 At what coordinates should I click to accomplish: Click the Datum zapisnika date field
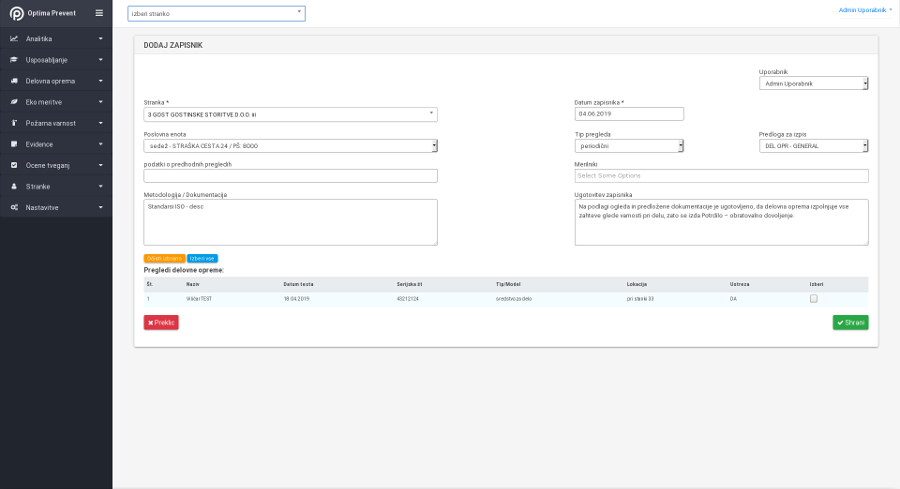coord(629,114)
